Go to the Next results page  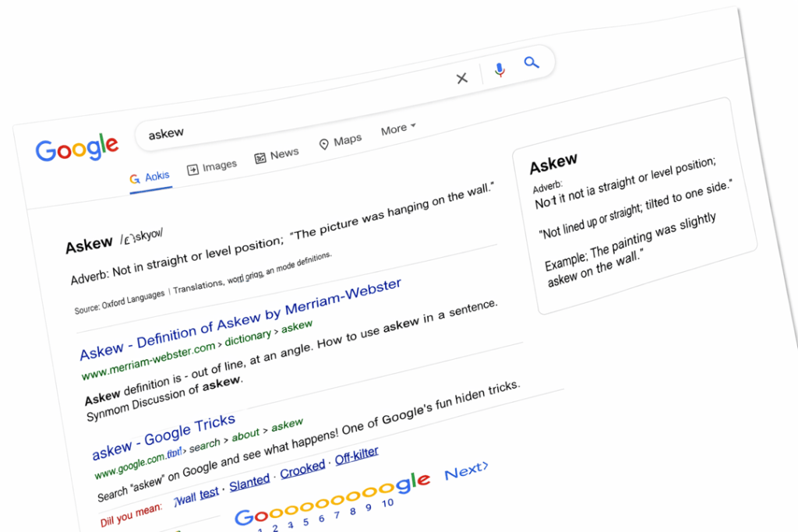(x=466, y=470)
